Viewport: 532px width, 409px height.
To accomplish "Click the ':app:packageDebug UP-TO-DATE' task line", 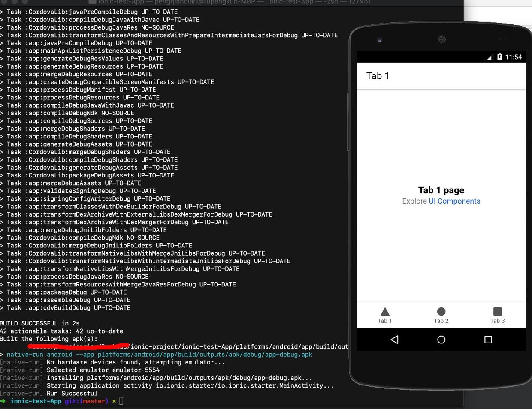I will click(63, 292).
